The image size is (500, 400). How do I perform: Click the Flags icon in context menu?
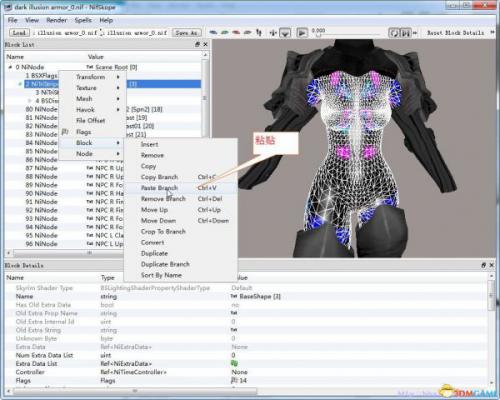tap(66, 132)
